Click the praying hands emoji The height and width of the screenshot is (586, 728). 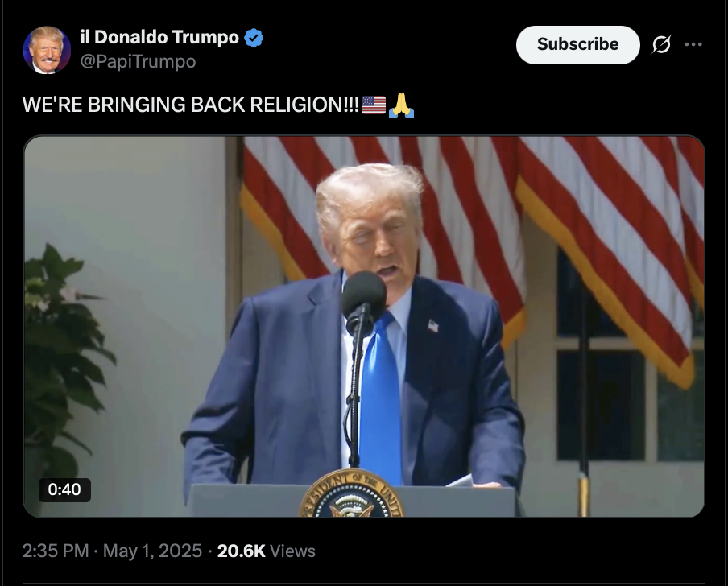tap(401, 105)
